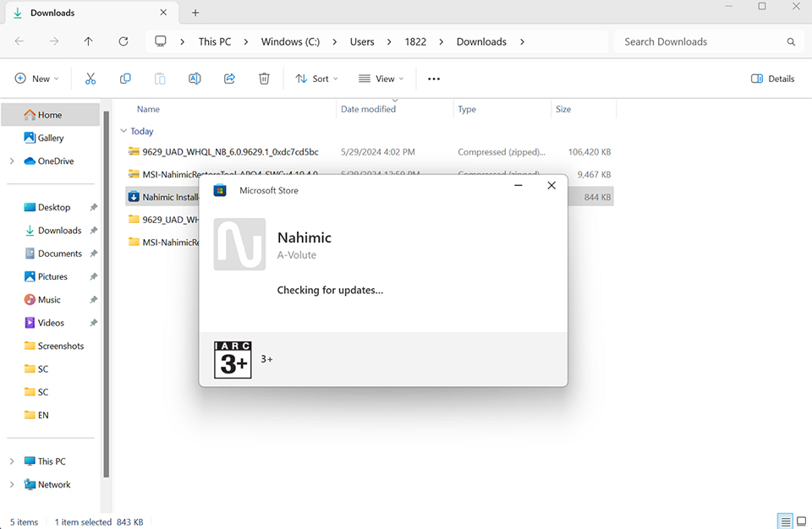Screen dimensions: 812x529
Task: Open Videos in the sidebar
Action: 51,323
